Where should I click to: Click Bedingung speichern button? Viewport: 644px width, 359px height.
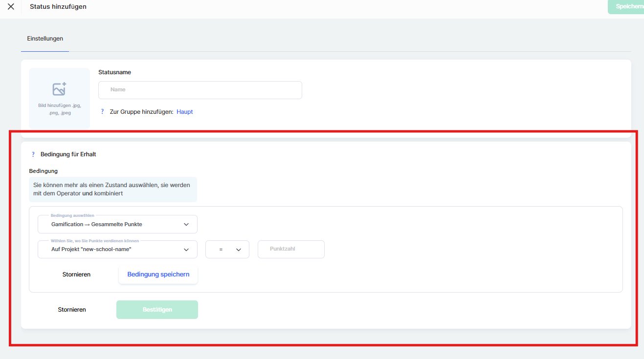pos(158,275)
